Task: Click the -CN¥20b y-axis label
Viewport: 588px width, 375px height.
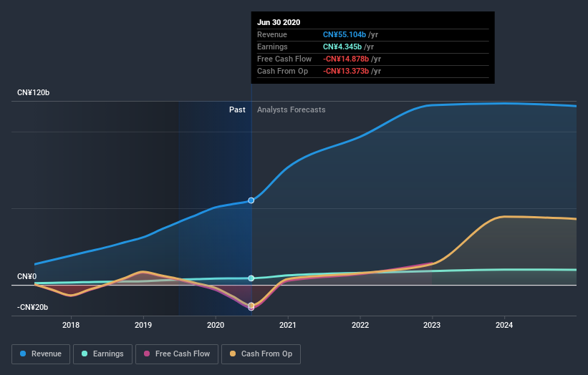Action: (33, 307)
